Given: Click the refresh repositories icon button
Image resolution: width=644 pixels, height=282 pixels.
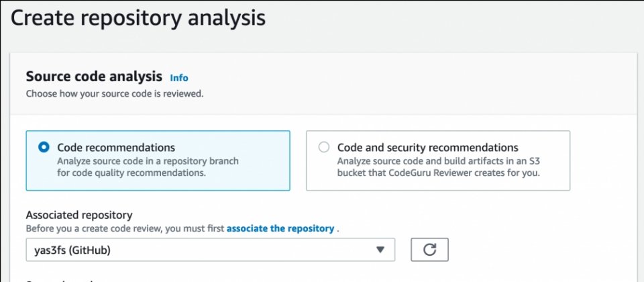Looking at the screenshot, I should 429,250.
